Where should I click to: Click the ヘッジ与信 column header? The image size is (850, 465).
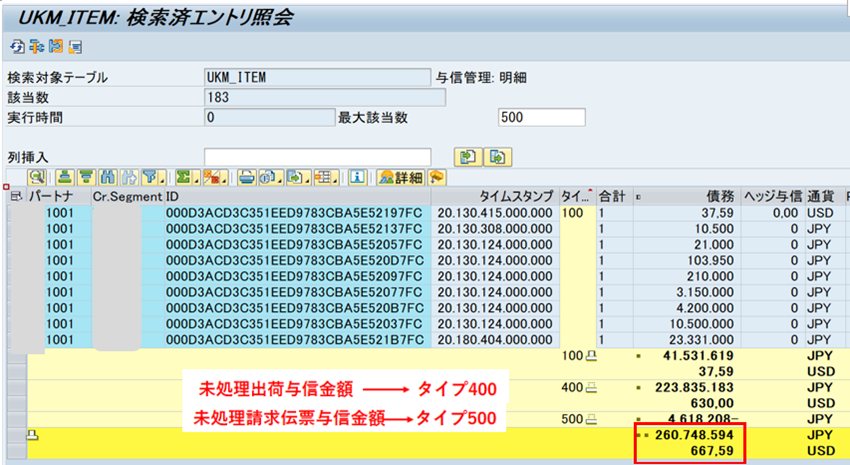[772, 196]
